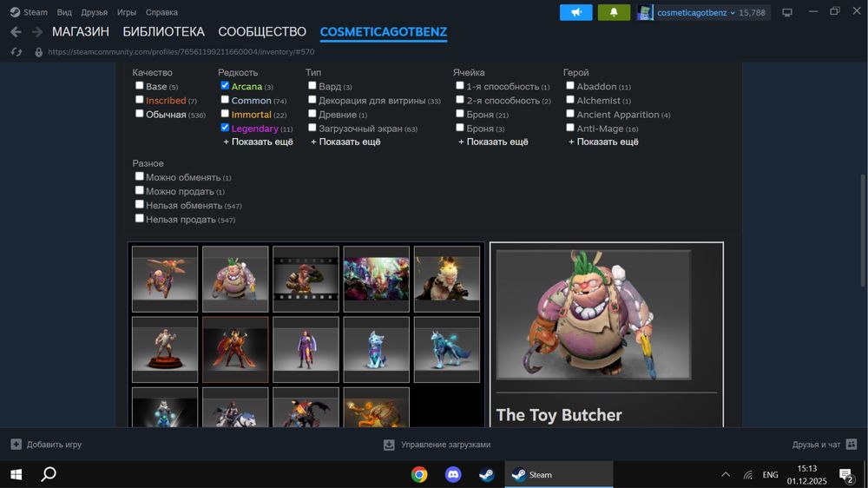
Task: Uncheck the Arcana rarity filter
Action: (x=225, y=85)
